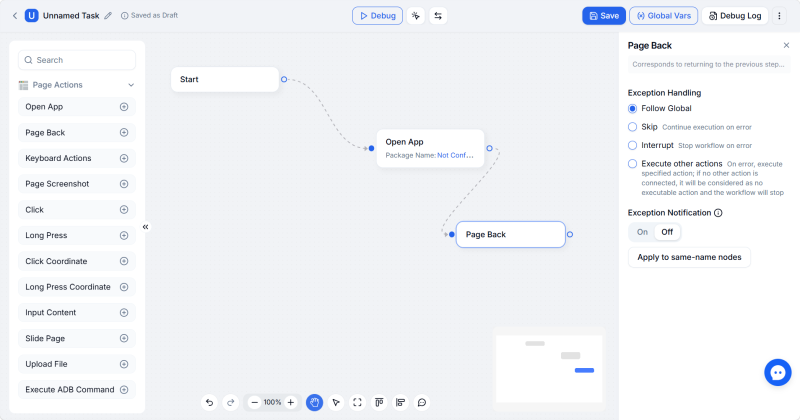Turn Exception Notification On
Image resolution: width=800 pixels, height=420 pixels.
[x=642, y=232]
